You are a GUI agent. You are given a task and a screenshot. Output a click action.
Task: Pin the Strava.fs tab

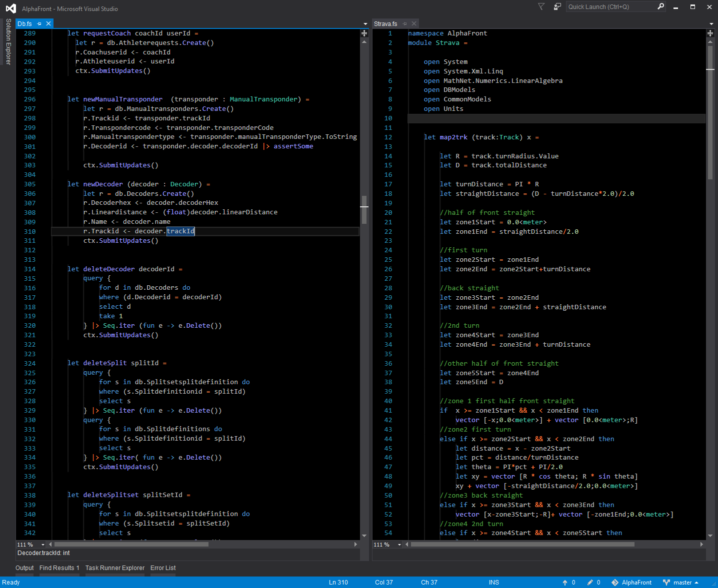[405, 23]
